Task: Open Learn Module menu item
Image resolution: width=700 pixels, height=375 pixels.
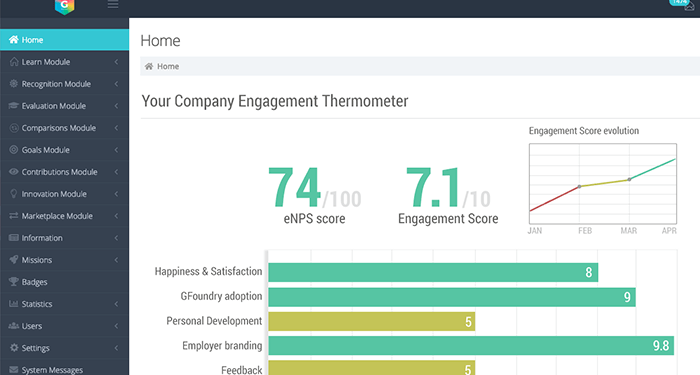Action: [64, 62]
